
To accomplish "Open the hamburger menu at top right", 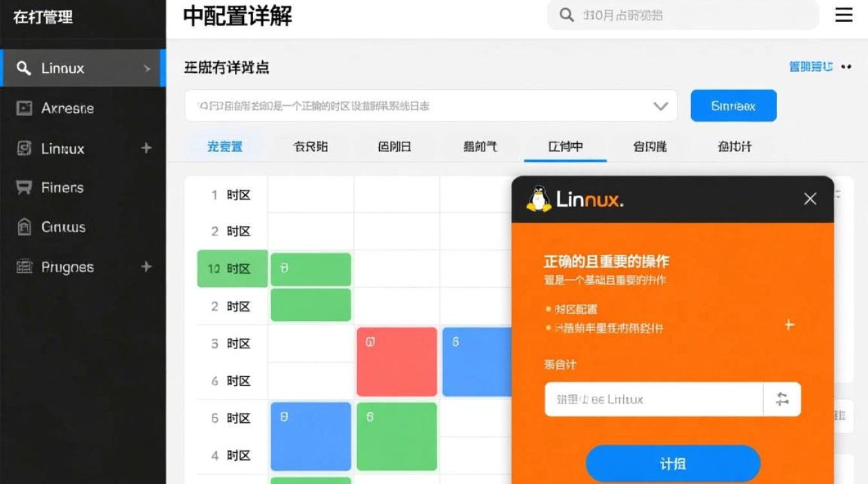I will 843,15.
